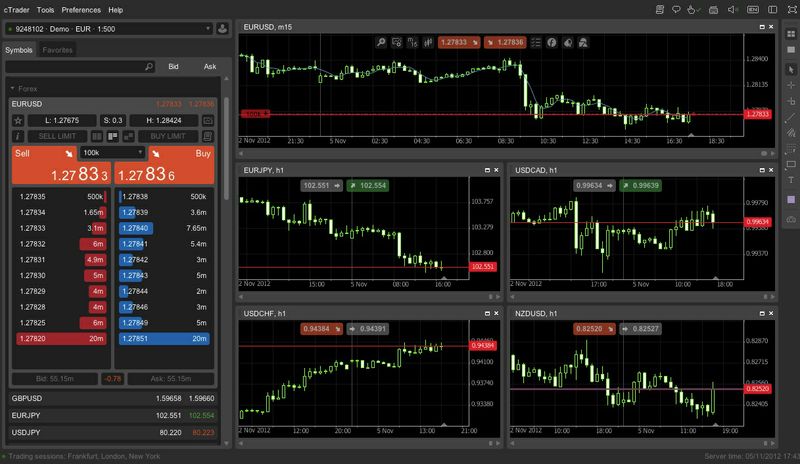Click the magnifier zoom icon on EURUSD chart

click(381, 42)
